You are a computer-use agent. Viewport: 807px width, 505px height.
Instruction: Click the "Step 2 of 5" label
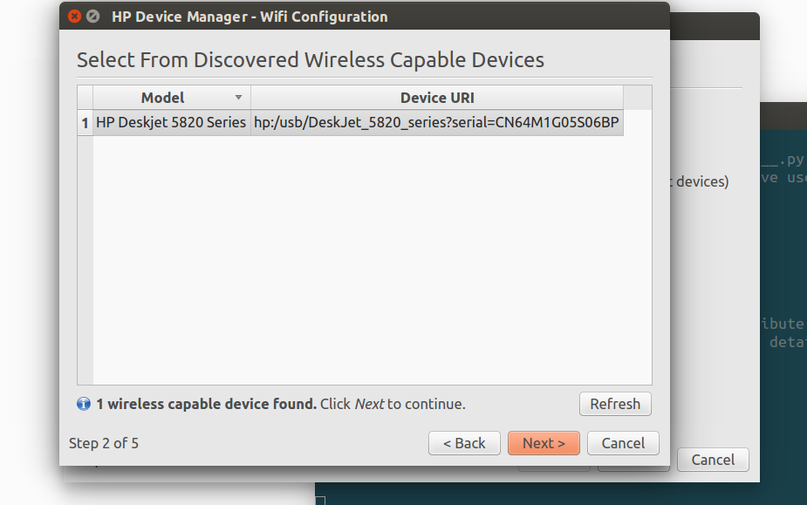(x=104, y=443)
